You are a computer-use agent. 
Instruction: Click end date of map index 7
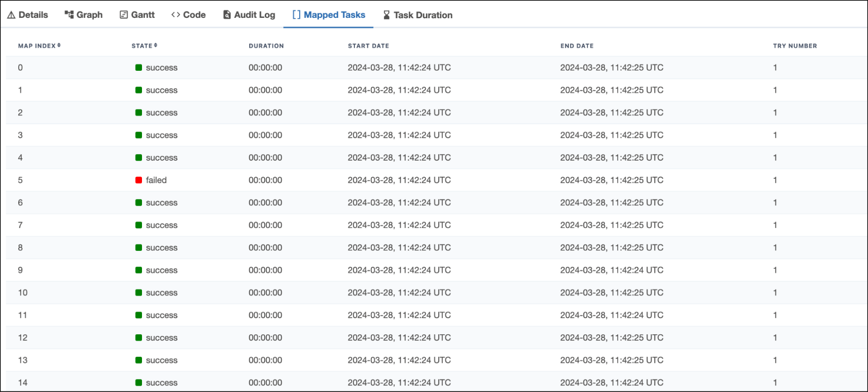(611, 225)
